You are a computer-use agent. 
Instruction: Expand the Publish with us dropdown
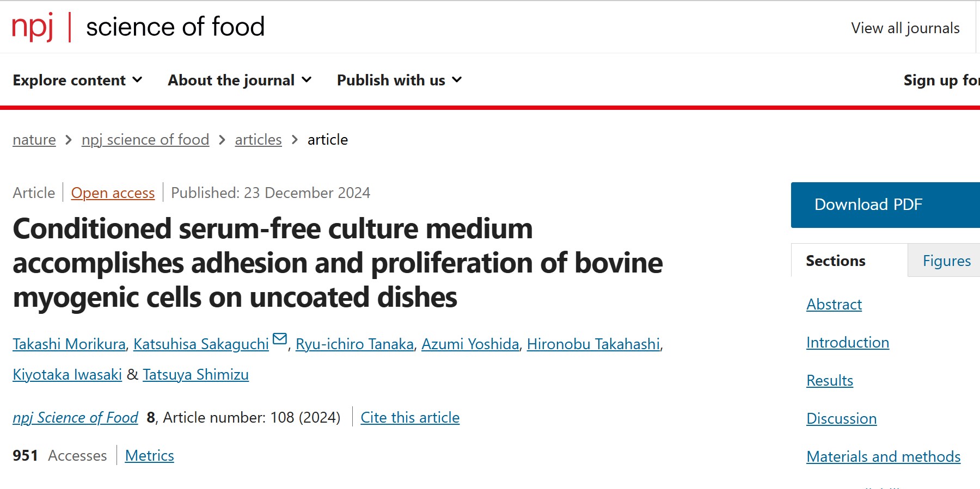point(399,81)
